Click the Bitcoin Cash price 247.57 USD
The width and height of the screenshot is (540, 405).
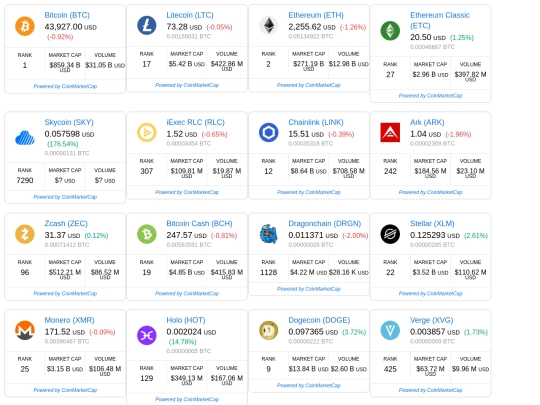[187, 235]
